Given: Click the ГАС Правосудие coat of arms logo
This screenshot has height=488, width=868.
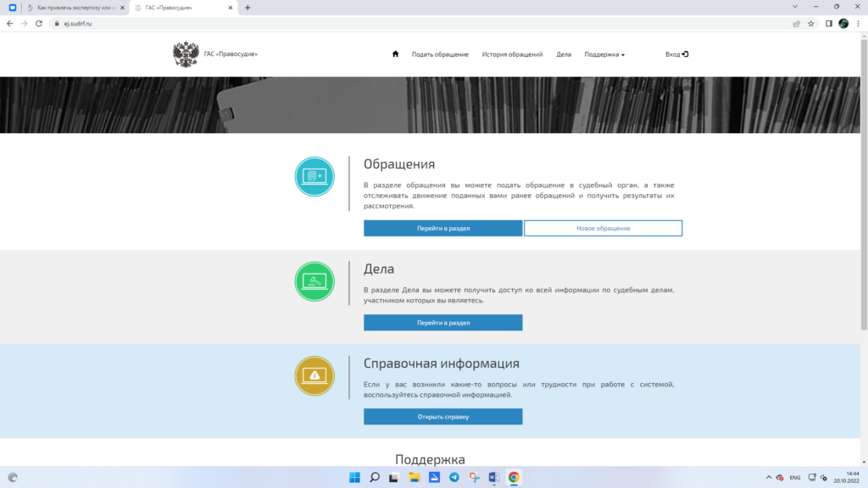Looking at the screenshot, I should tap(185, 54).
